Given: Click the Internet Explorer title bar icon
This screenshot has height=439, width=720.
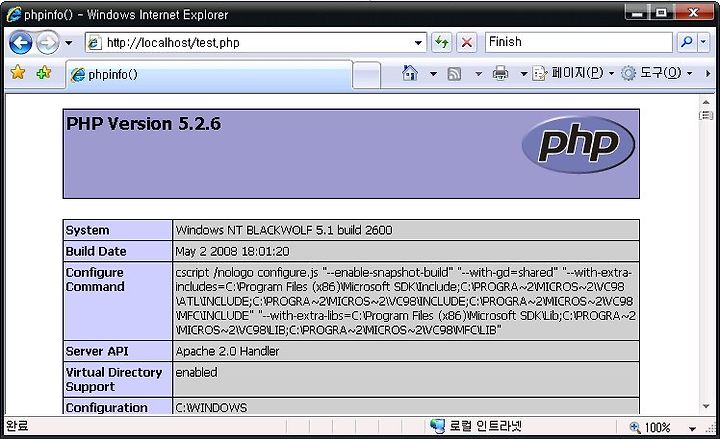Looking at the screenshot, I should coord(14,14).
